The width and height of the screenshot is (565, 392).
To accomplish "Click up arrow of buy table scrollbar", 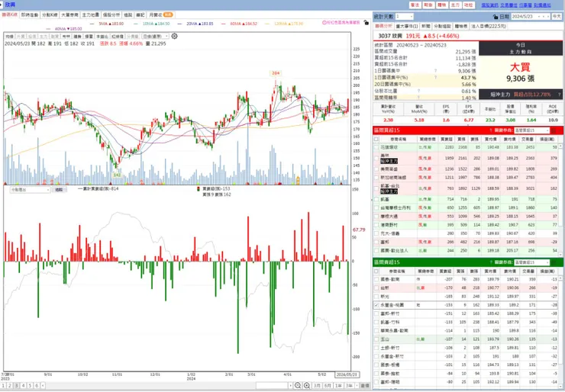I will pyautogui.click(x=560, y=146).
